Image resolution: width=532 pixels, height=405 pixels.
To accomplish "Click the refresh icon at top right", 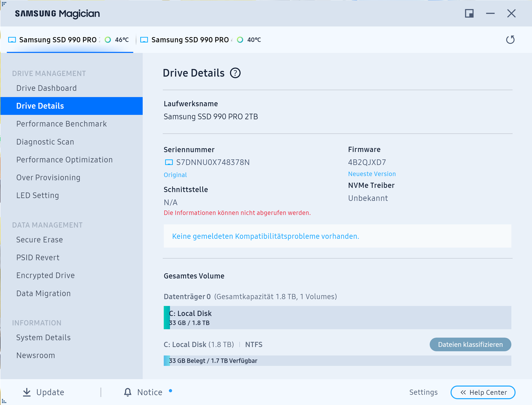I will tap(510, 40).
